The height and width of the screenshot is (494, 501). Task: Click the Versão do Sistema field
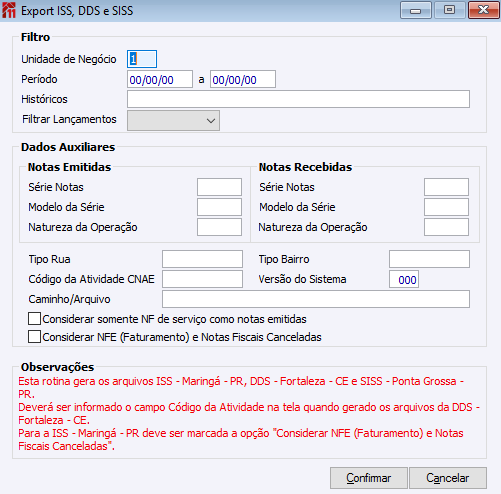(x=404, y=279)
